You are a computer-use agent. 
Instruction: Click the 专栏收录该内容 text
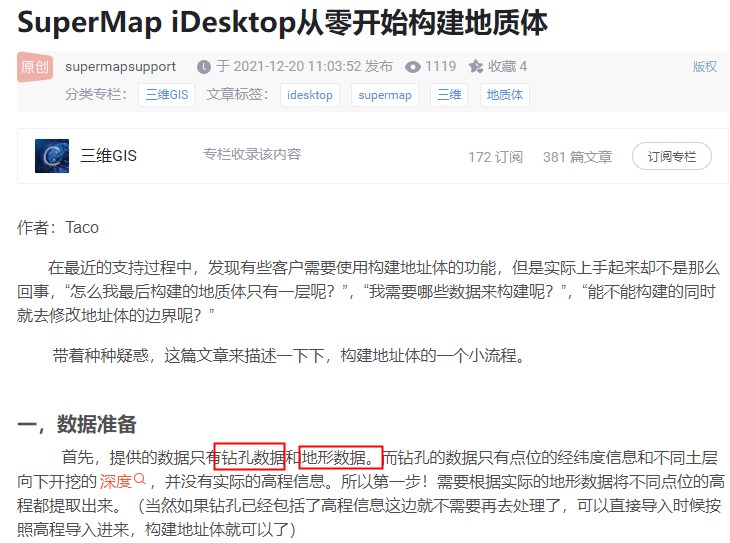pos(252,154)
